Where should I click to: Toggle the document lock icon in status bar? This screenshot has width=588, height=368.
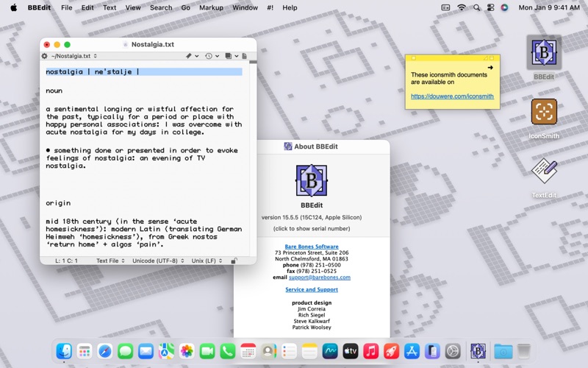pos(234,261)
